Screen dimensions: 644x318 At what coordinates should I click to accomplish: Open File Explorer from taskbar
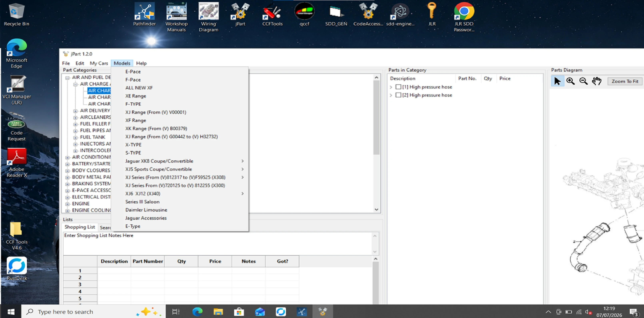point(218,311)
